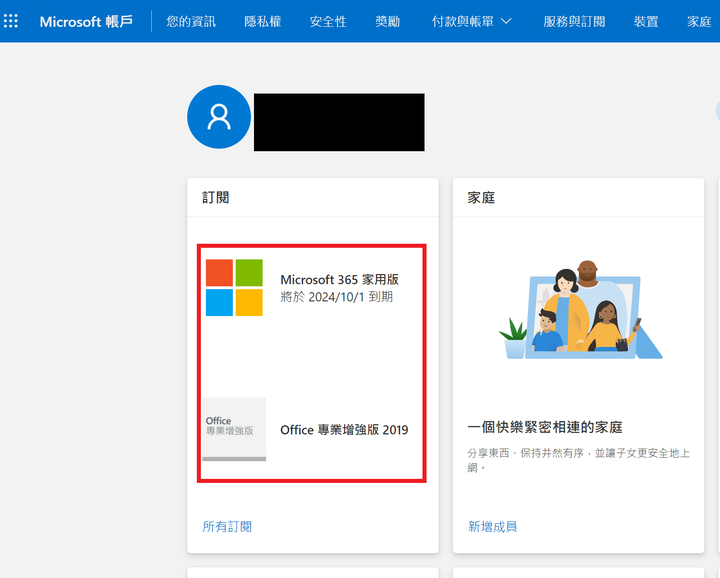Open the 您的資訊 tab
This screenshot has height=578, width=720.
pyautogui.click(x=191, y=22)
